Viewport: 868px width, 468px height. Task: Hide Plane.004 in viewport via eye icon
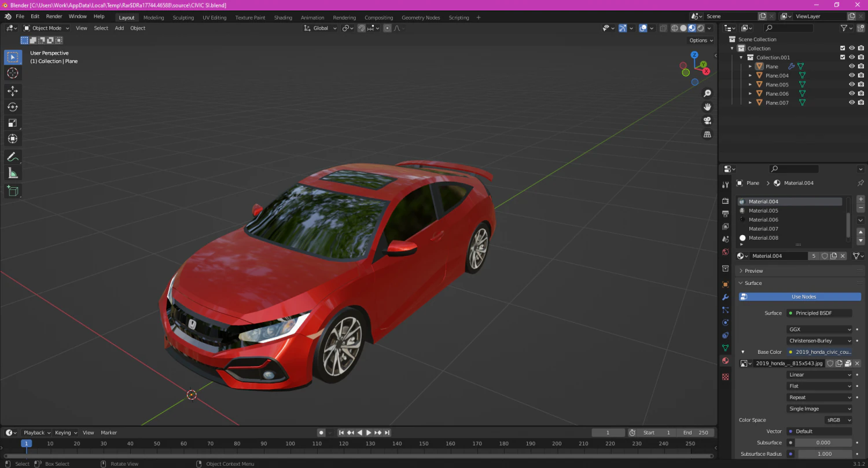click(x=852, y=75)
